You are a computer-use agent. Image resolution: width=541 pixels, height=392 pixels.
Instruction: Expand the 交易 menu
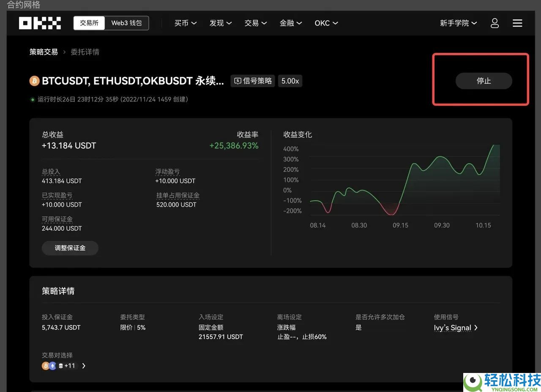[x=256, y=23]
